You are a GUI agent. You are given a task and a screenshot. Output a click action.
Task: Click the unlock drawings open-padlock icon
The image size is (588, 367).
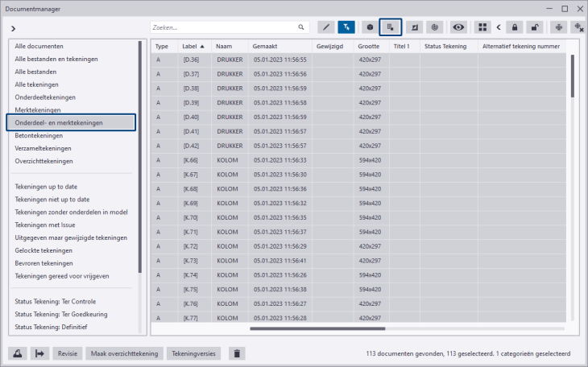pos(534,27)
